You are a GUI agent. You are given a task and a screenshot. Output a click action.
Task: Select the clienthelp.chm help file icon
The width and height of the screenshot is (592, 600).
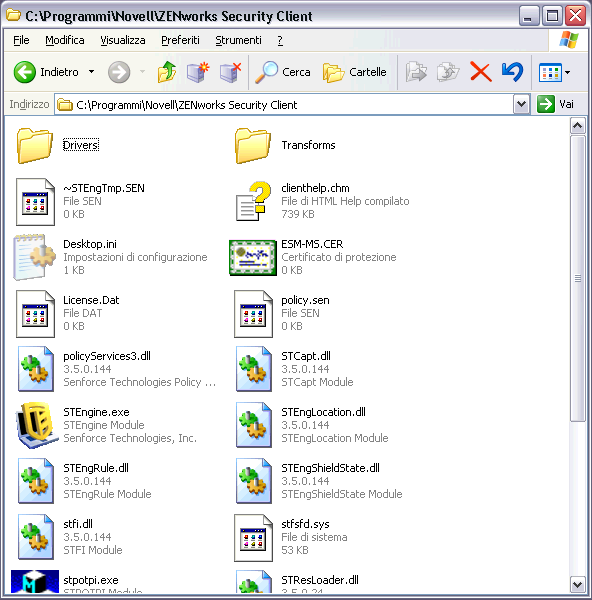click(x=253, y=201)
